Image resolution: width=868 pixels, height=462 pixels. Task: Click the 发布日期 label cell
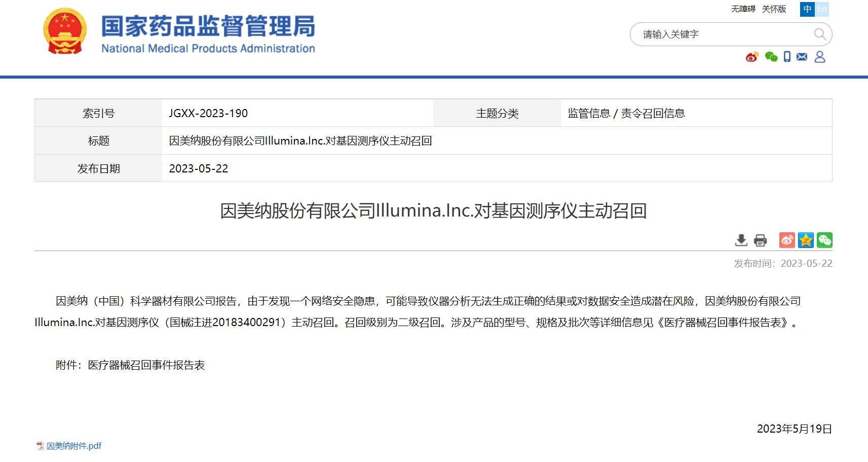click(98, 168)
